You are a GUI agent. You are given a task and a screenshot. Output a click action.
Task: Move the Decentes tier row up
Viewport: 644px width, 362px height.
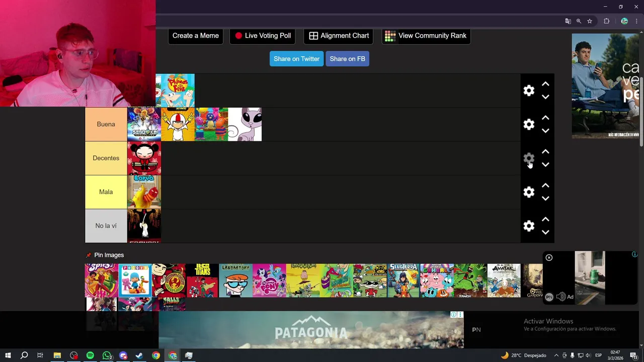(x=545, y=151)
